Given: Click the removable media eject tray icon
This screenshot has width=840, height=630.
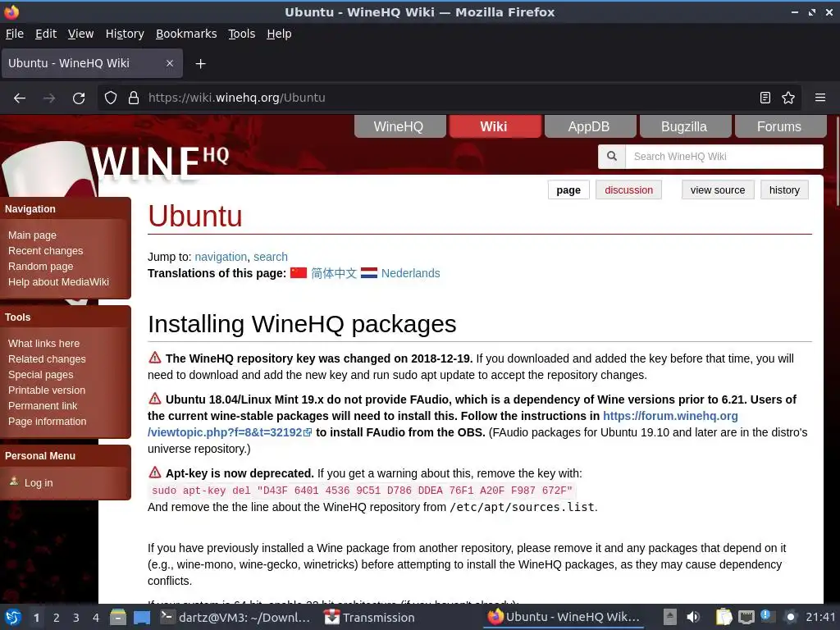Looking at the screenshot, I should (669, 617).
